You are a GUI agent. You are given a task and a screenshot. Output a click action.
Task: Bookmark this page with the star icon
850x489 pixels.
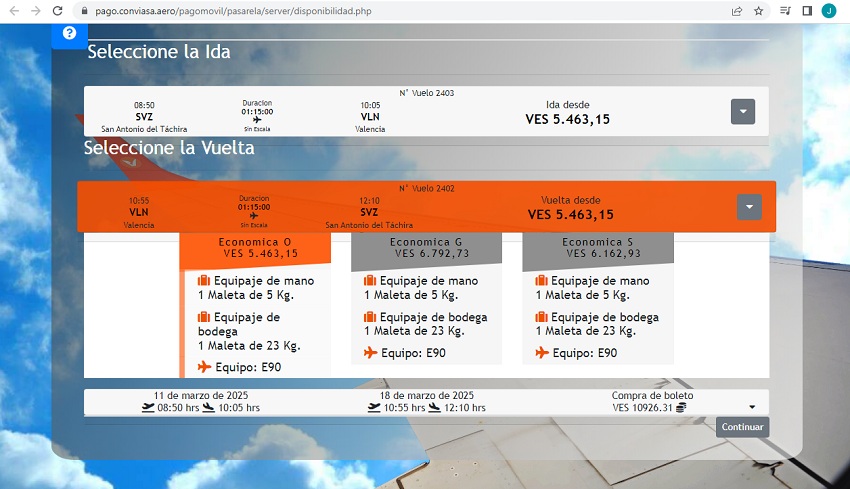759,11
